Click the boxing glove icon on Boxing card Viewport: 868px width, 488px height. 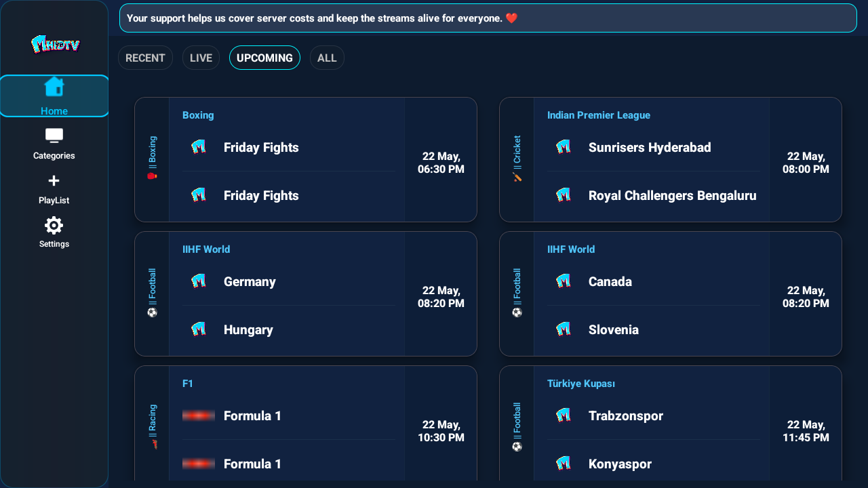[x=152, y=176]
